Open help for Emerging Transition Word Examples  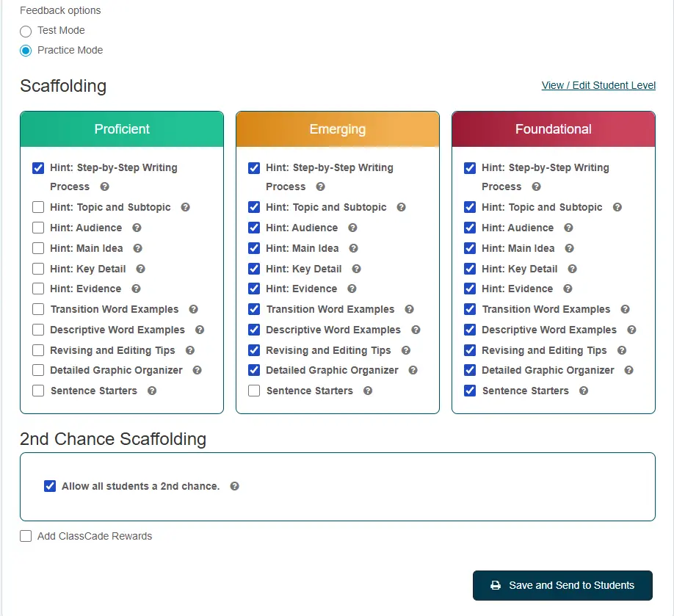(x=409, y=309)
